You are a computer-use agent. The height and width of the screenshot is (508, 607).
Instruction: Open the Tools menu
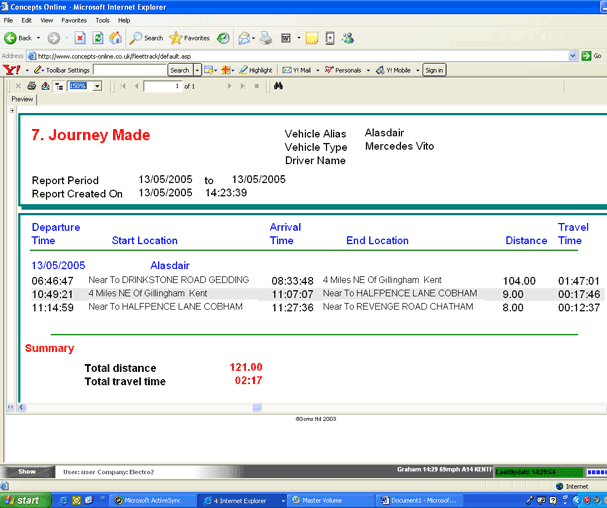pos(102,20)
